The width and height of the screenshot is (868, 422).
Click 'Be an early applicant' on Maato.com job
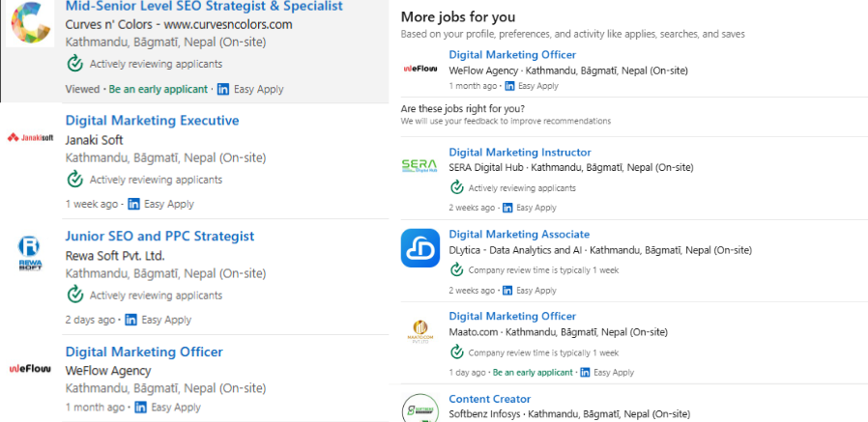[x=534, y=373]
